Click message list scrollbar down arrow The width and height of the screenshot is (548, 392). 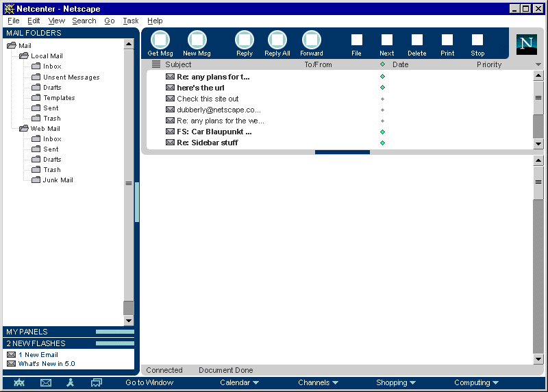538,144
